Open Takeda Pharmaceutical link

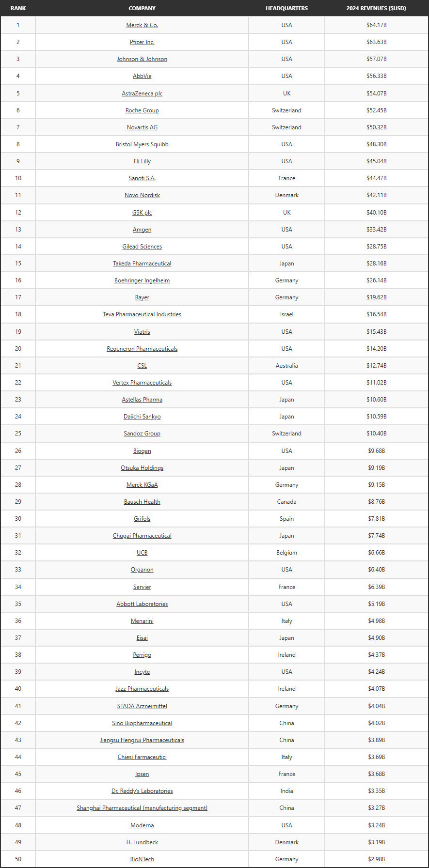pyautogui.click(x=142, y=263)
